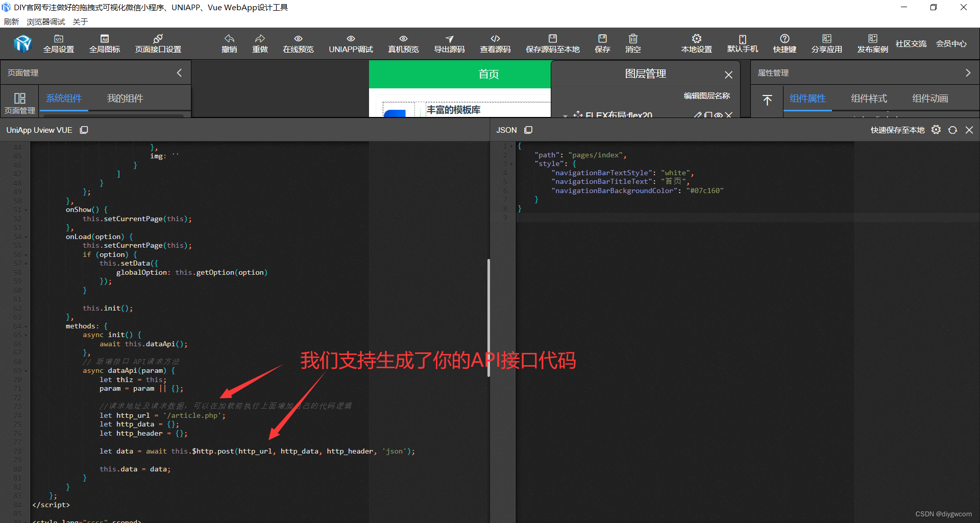The image size is (980, 523).
Task: Click 保存源码至本地 in toolbar
Action: 553,43
